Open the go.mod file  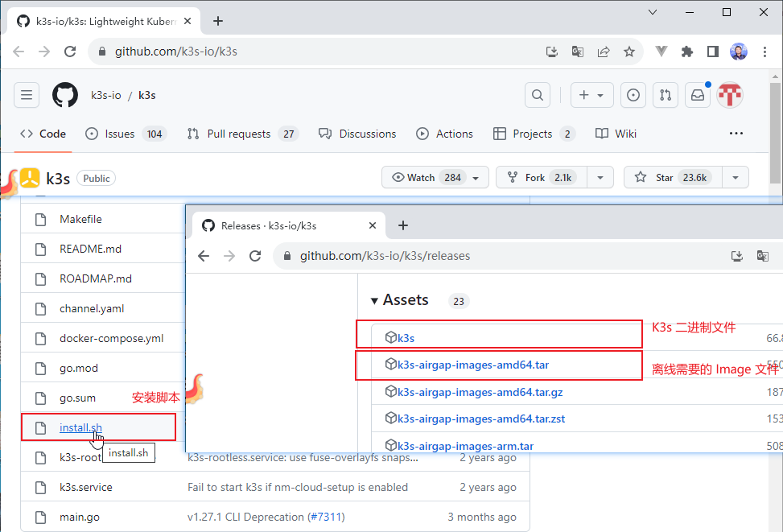[x=78, y=368]
